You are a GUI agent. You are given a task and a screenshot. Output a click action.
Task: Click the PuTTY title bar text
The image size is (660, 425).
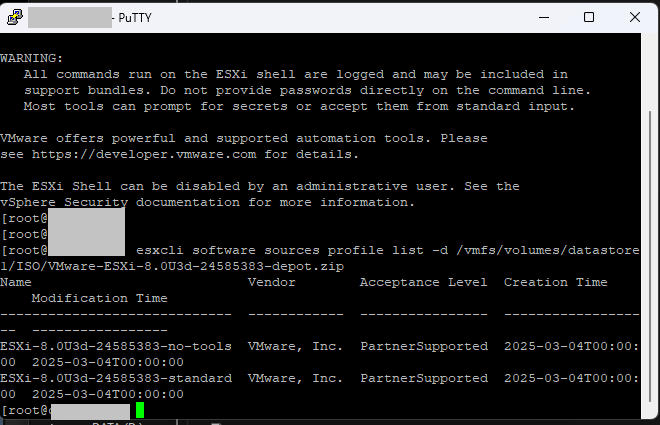pos(135,18)
